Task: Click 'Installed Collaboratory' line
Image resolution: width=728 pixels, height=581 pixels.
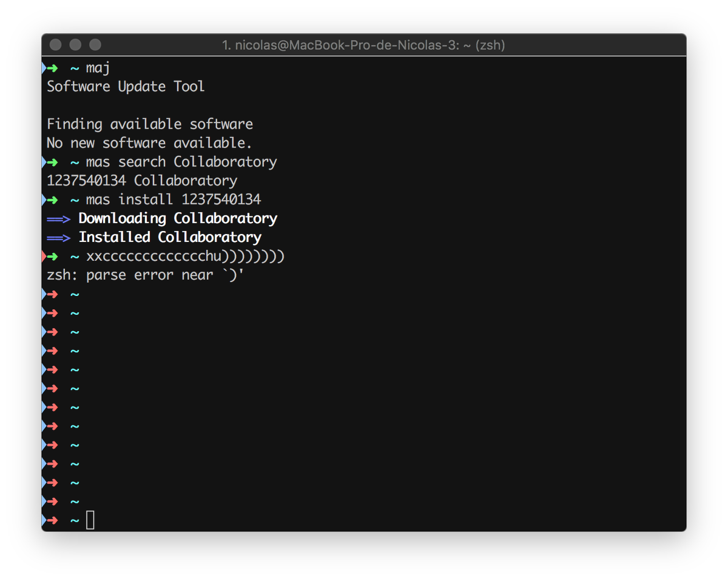Action: pyautogui.click(x=170, y=237)
